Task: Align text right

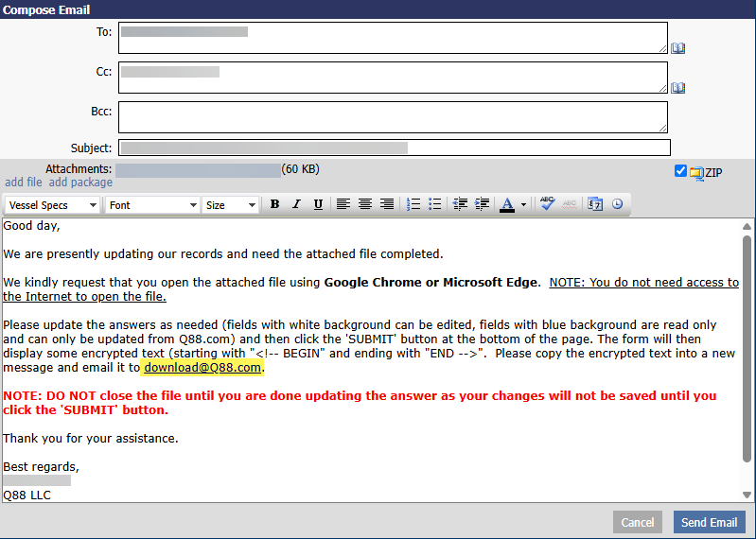Action: click(x=387, y=204)
